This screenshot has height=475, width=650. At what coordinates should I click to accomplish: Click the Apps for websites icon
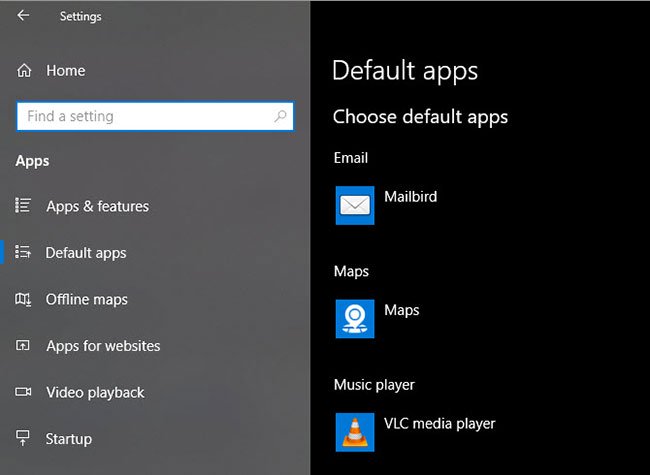point(24,346)
